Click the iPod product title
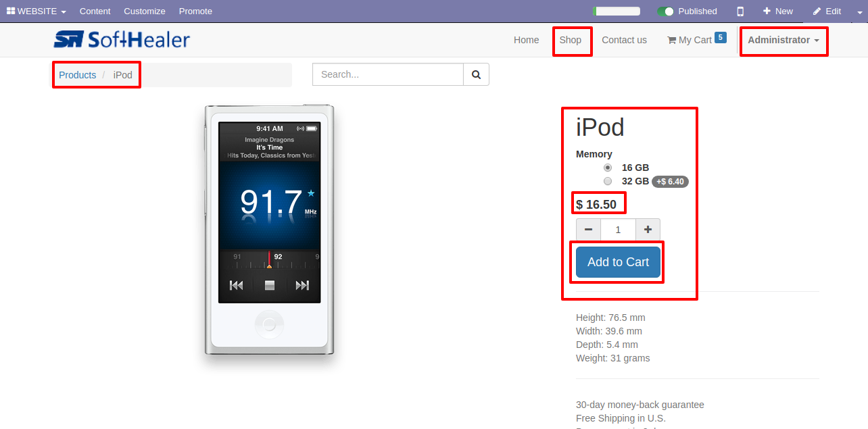 point(600,128)
